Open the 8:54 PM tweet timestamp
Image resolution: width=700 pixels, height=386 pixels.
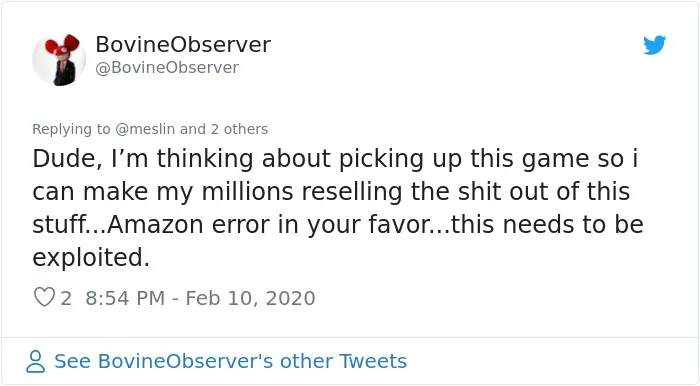coord(125,298)
